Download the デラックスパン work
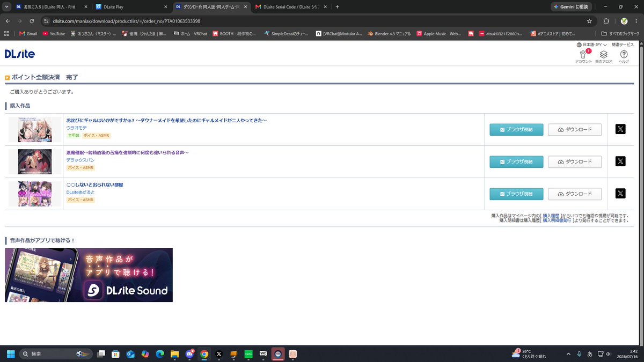The image size is (644, 362). click(x=575, y=162)
